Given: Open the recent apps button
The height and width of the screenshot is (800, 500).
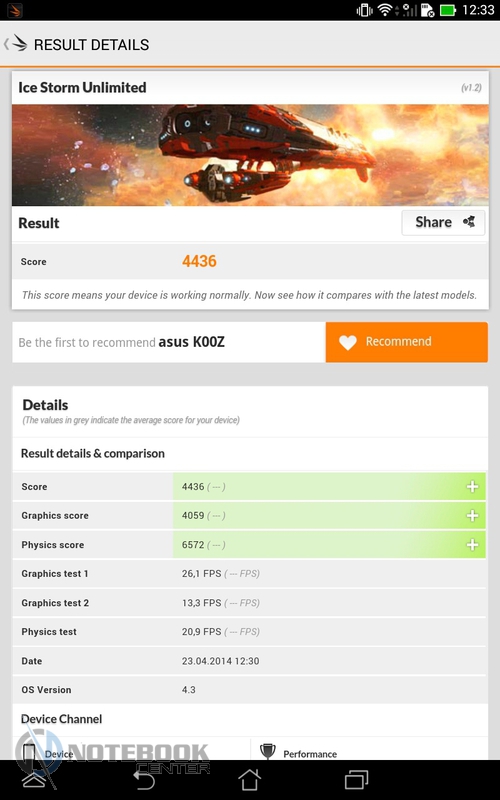Looking at the screenshot, I should [356, 780].
